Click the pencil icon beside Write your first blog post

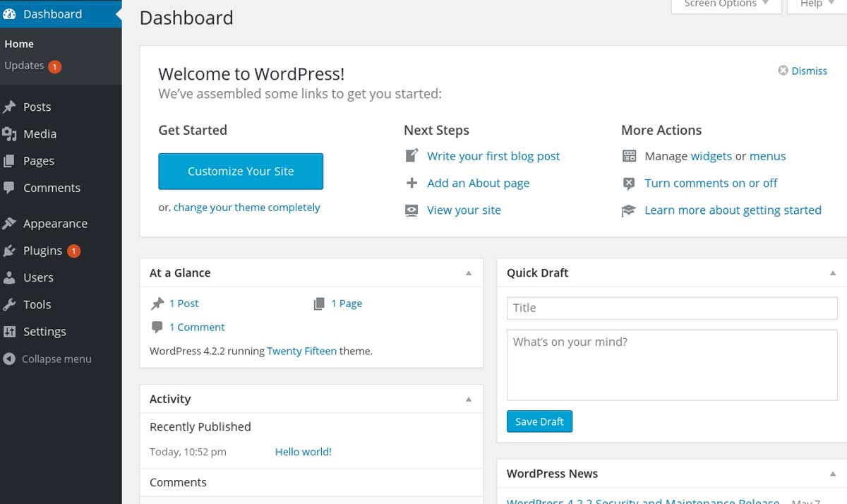pos(411,155)
